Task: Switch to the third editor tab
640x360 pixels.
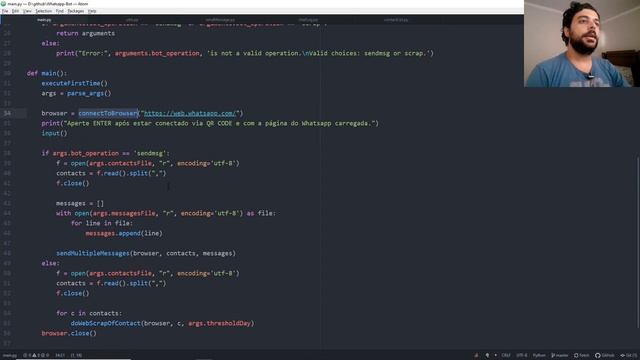Action: (x=220, y=20)
